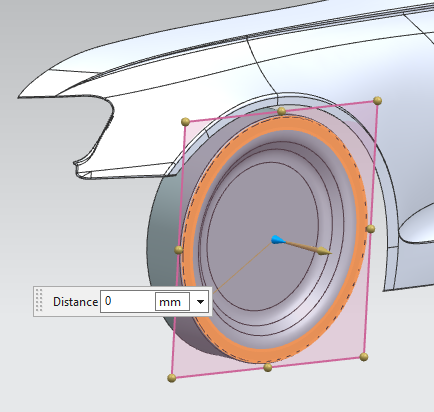Open the dropdown arrow beside mm
This screenshot has width=434, height=412.
point(200,302)
